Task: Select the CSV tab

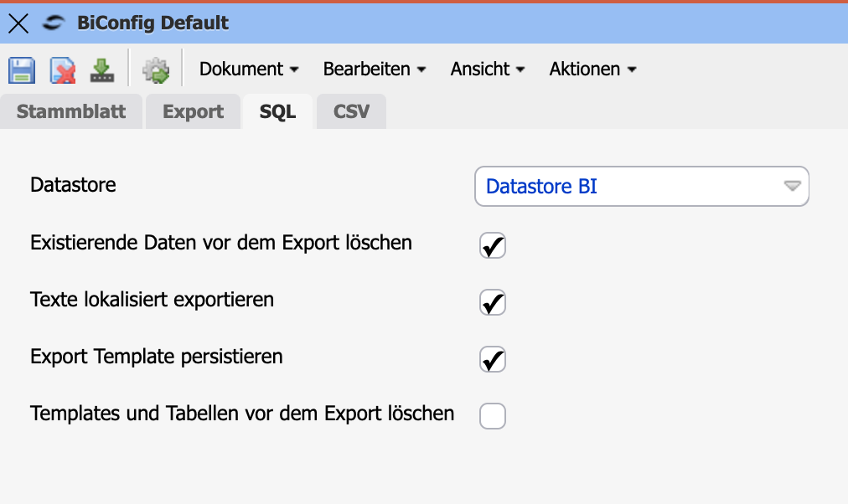Action: pyautogui.click(x=351, y=111)
